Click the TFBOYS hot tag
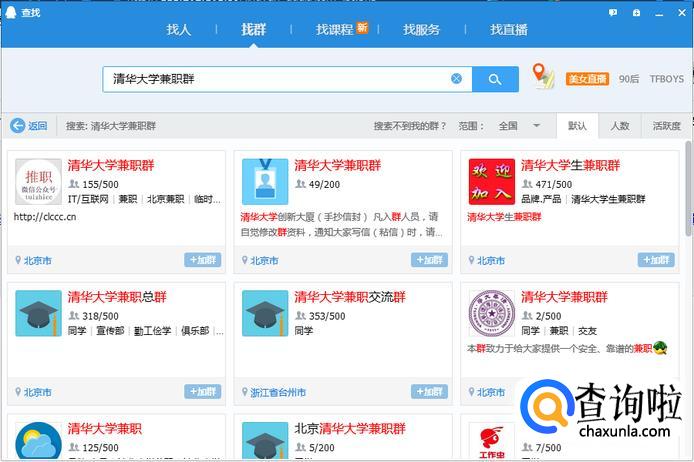Viewport: 694px width, 462px height. click(x=667, y=79)
